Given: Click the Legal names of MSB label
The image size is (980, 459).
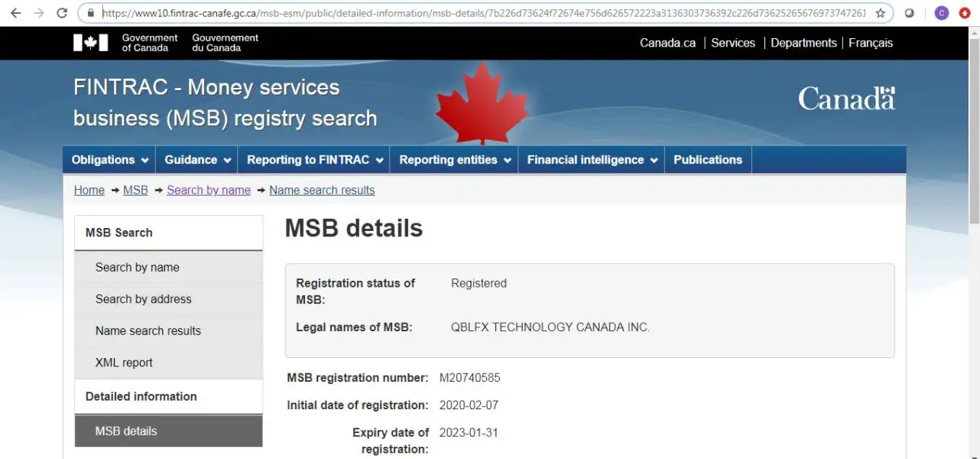Looking at the screenshot, I should (x=354, y=327).
